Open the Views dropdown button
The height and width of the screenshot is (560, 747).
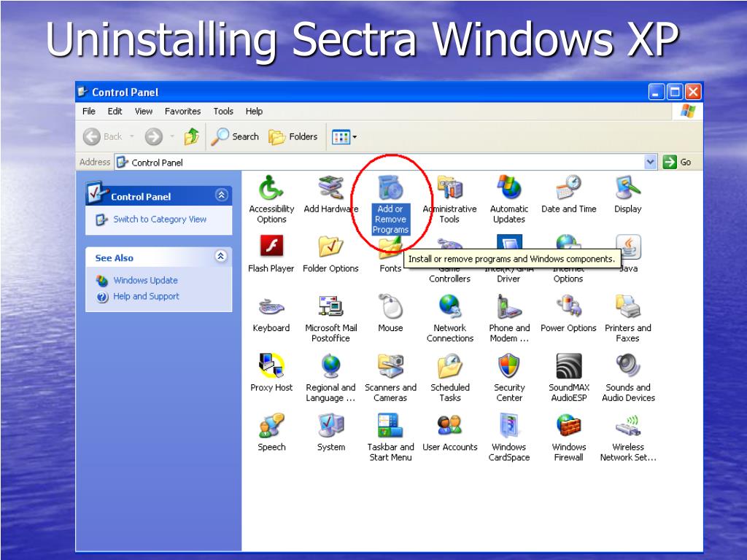pyautogui.click(x=344, y=137)
